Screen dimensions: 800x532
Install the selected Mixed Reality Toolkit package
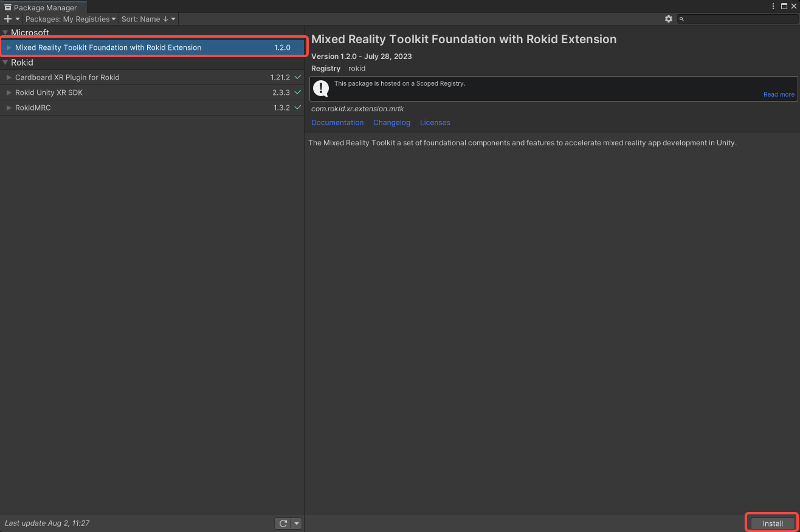[773, 523]
